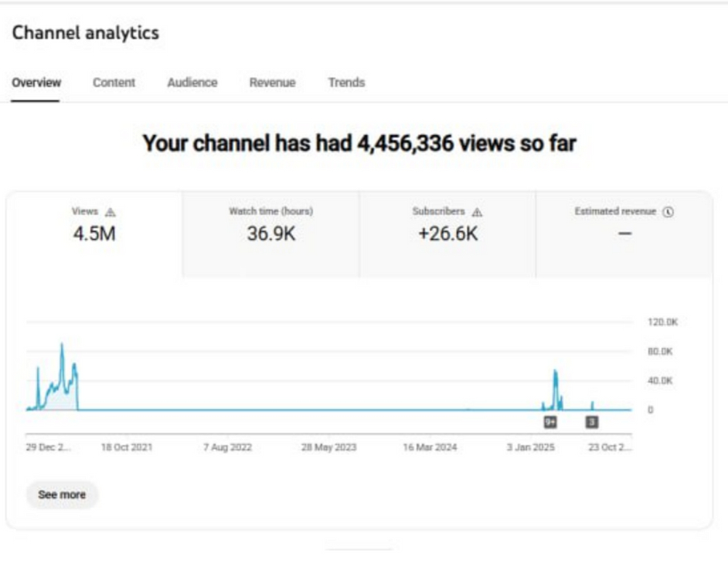Open the Content analytics tab
The height and width of the screenshot is (580, 728).
(x=114, y=83)
